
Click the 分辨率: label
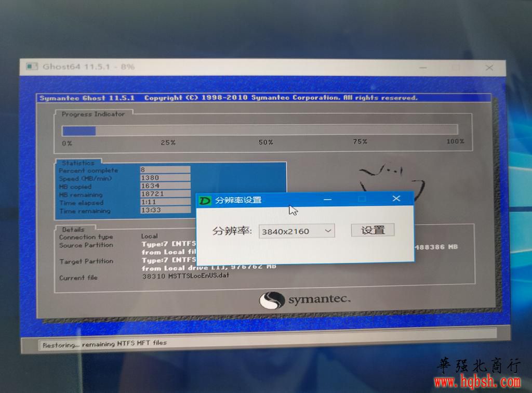[x=232, y=231]
